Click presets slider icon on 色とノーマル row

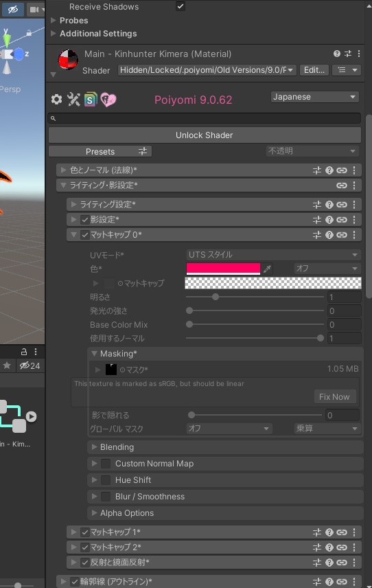click(317, 170)
